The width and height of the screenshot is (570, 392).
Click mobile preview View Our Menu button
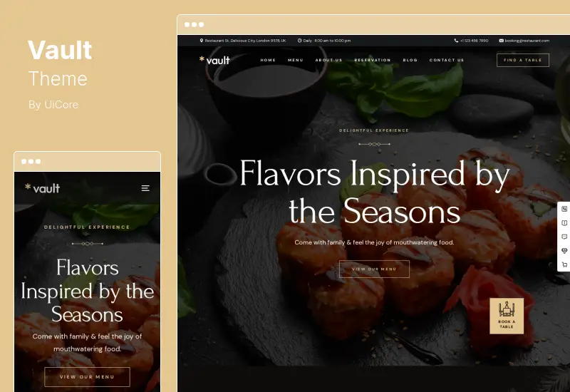[87, 377]
